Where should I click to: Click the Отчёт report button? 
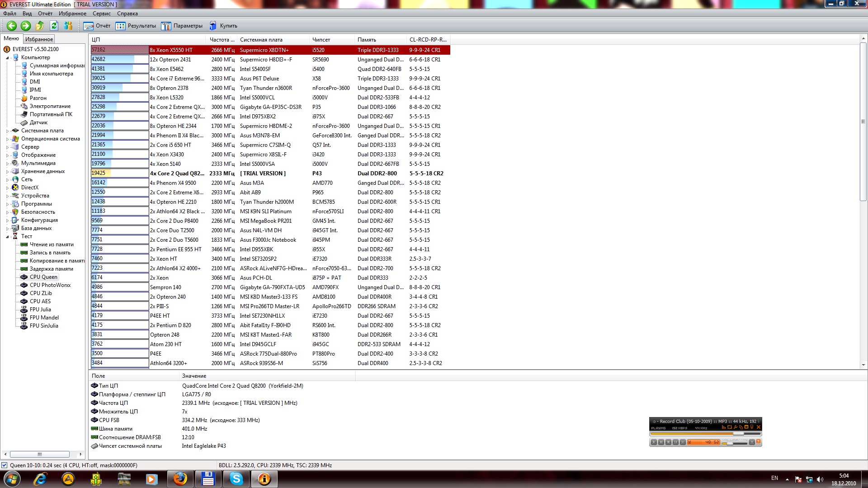97,26
